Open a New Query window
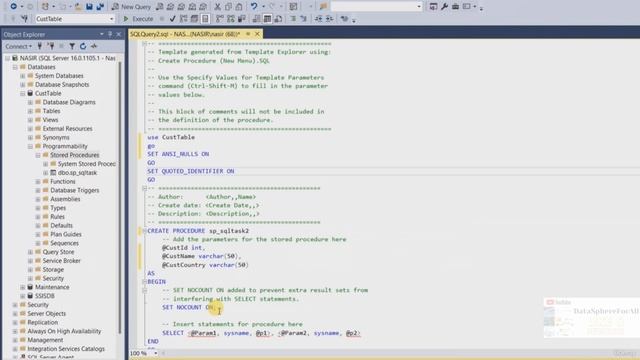The height and width of the screenshot is (360, 640). pos(131,7)
